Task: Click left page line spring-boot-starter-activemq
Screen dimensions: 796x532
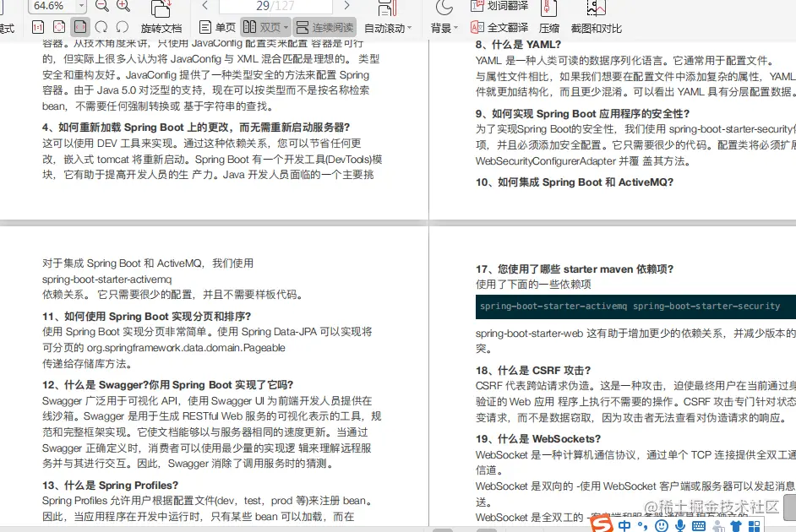Action: point(107,280)
